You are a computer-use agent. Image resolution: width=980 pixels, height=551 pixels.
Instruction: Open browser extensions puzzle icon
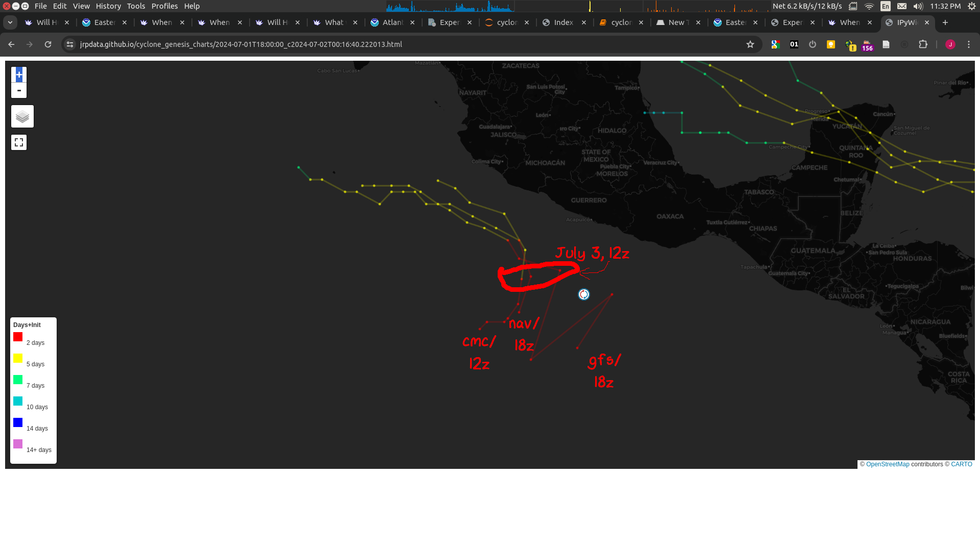point(923,44)
